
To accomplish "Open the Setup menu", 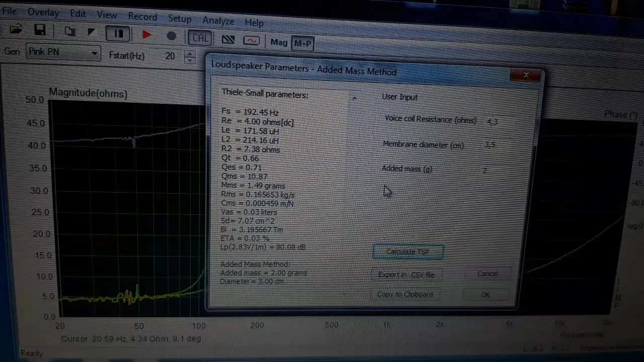I will pyautogui.click(x=180, y=19).
